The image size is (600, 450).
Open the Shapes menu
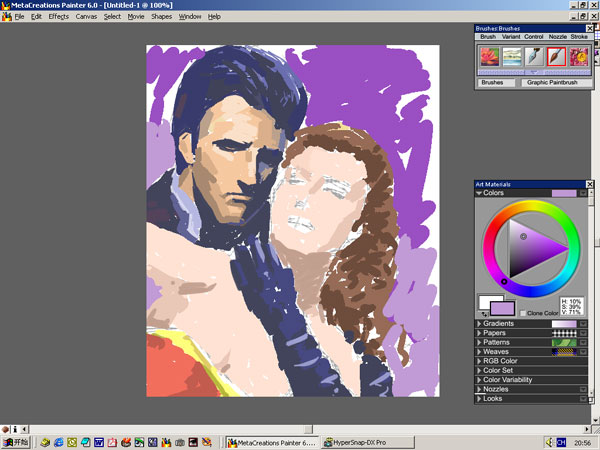[x=161, y=16]
